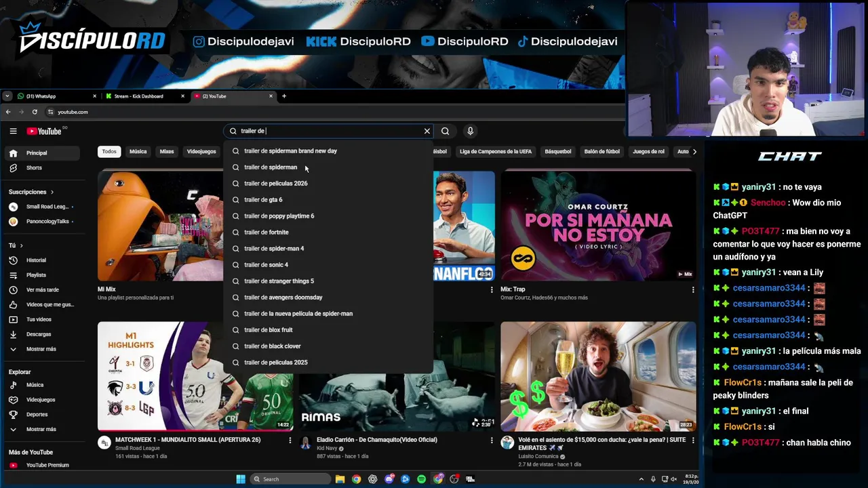Viewport: 868px width, 488px height.
Task: Select the Balón de fútbol chip
Action: 602,152
